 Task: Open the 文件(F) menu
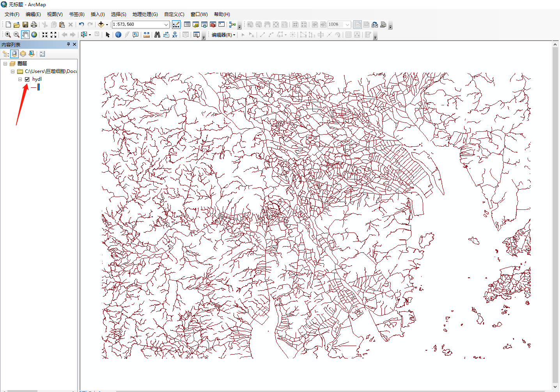click(x=12, y=14)
